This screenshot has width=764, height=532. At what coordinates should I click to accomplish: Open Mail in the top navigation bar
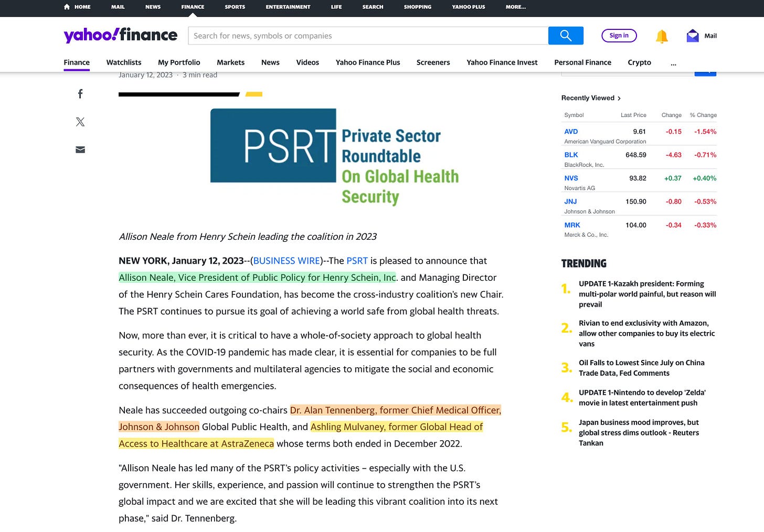(x=118, y=7)
